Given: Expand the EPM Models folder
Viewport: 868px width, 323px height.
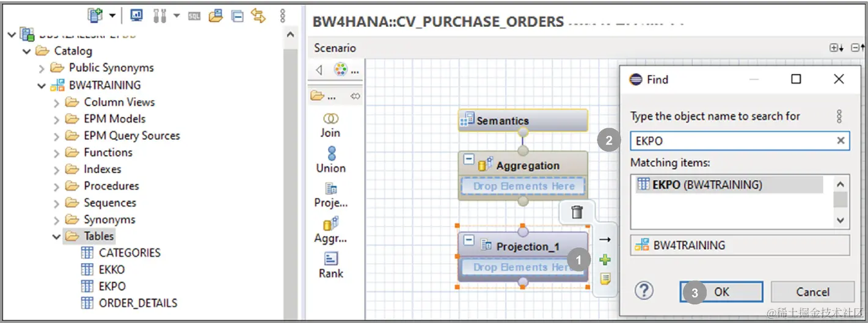Looking at the screenshot, I should 57,119.
